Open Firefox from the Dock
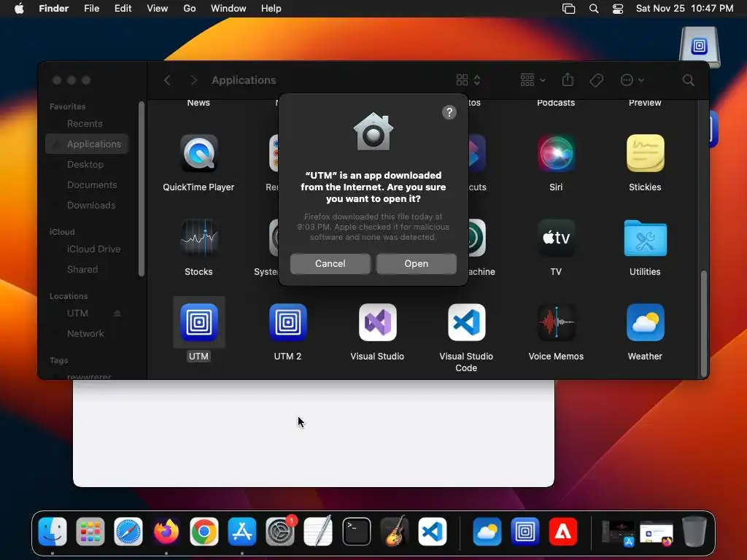747x560 pixels. coord(166,532)
